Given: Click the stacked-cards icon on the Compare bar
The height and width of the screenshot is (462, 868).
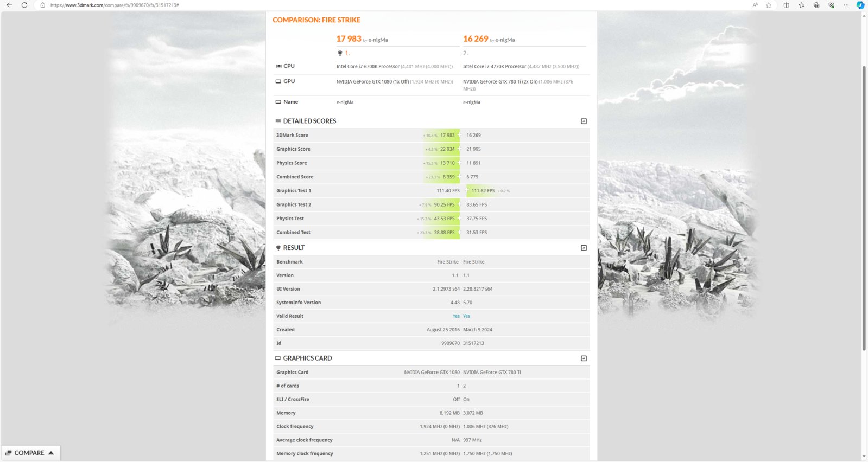Looking at the screenshot, I should pos(9,453).
